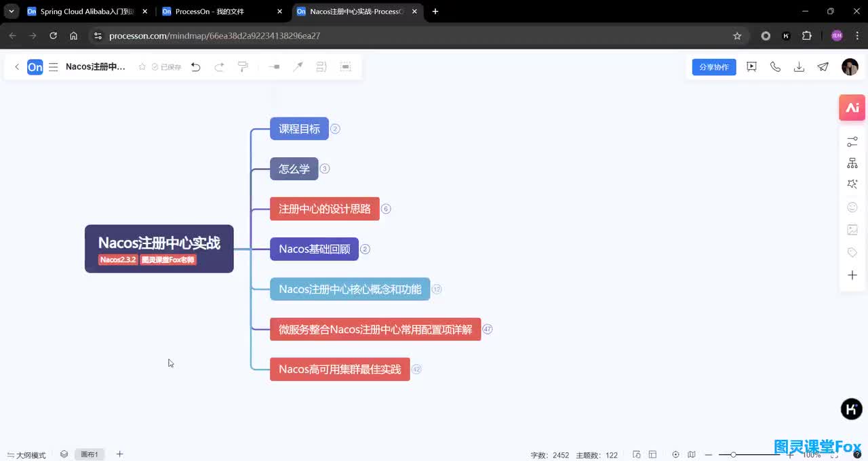This screenshot has height=461, width=868.
Task: Select the central Nacos注册中心实战 node
Action: [x=159, y=249]
